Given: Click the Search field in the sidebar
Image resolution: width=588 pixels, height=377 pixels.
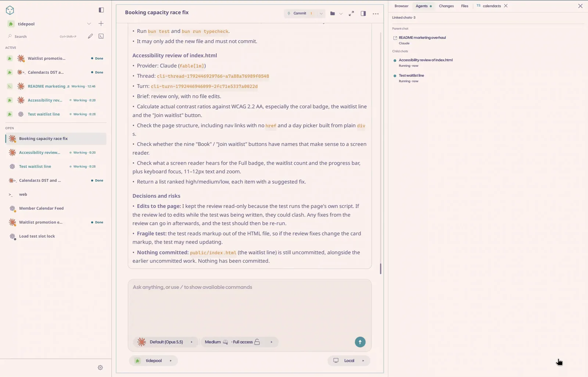Looking at the screenshot, I should 43,36.
